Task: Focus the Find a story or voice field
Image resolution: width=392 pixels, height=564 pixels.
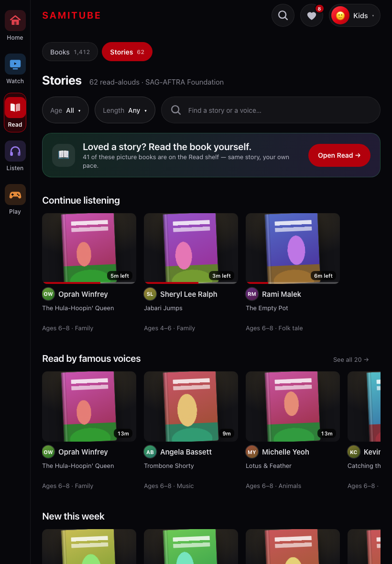Action: point(271,110)
